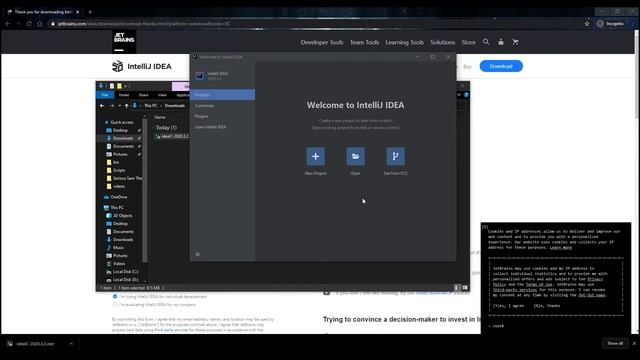
Task: Select the individual development radio button
Action: tap(115, 296)
